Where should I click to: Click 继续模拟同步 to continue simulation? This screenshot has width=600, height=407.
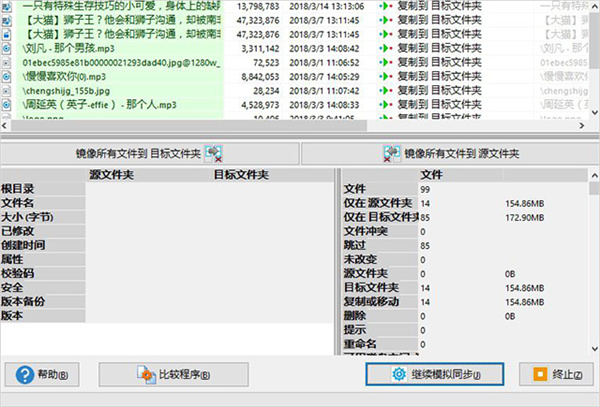435,374
